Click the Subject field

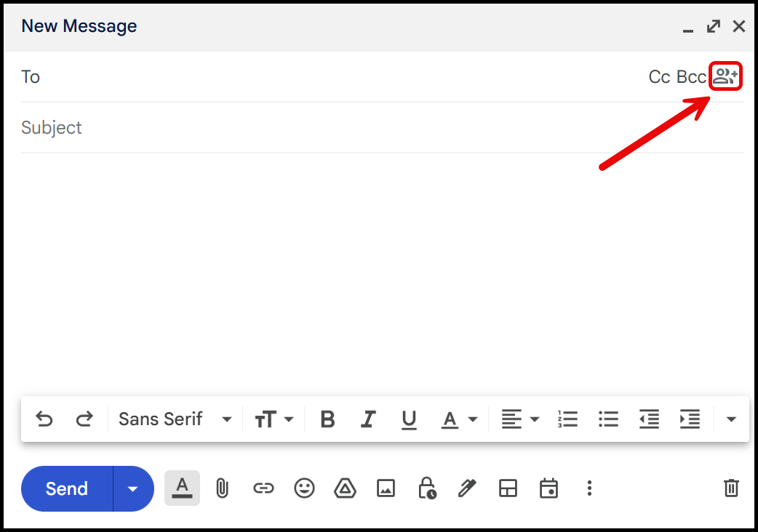click(x=383, y=128)
